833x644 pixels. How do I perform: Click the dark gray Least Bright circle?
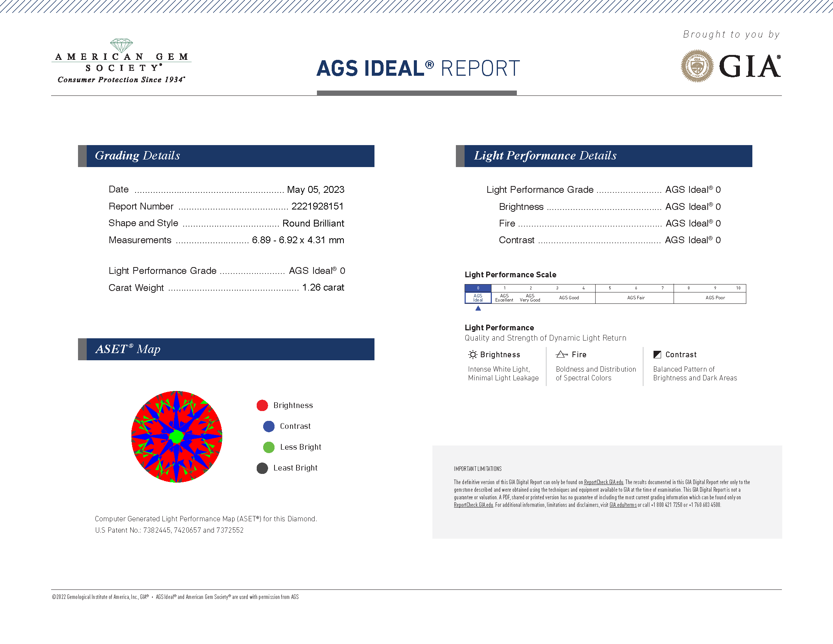tap(262, 468)
